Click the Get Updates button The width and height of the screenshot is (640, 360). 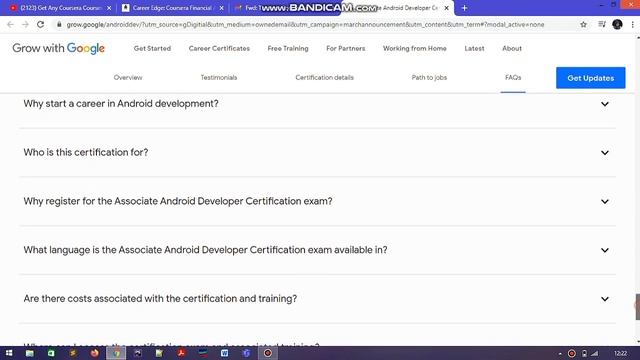click(591, 78)
